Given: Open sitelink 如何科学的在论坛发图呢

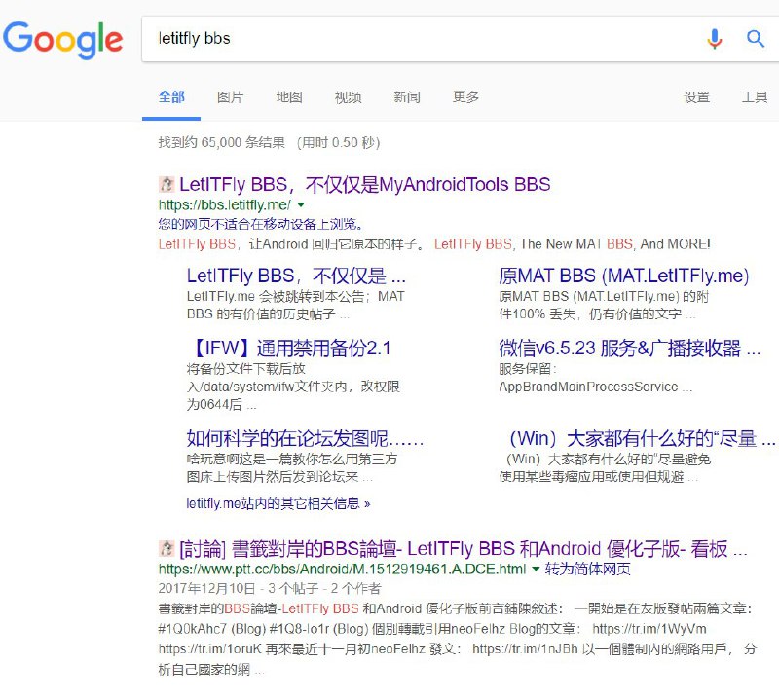Looking at the screenshot, I should coord(305,439).
